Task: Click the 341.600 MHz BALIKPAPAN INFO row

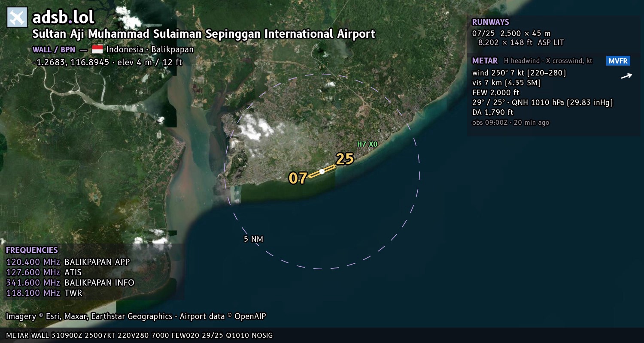Action: [x=70, y=283]
